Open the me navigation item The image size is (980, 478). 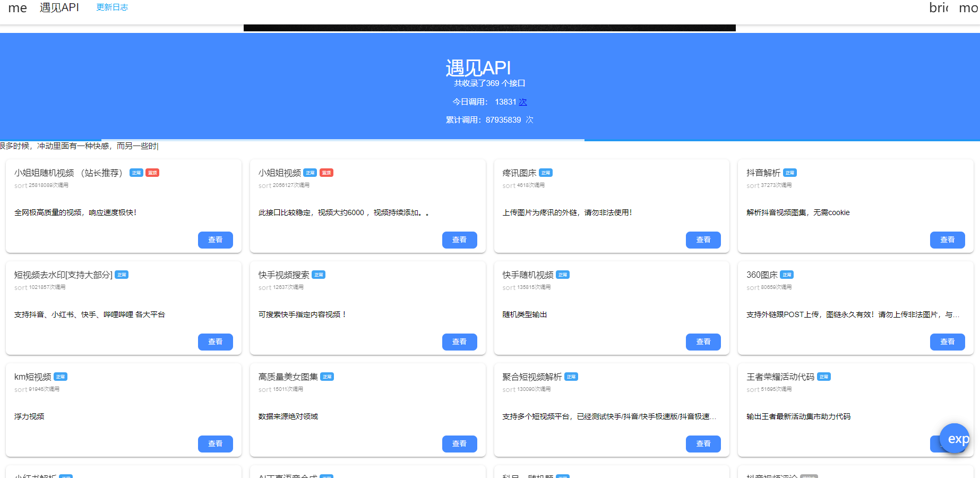[18, 7]
